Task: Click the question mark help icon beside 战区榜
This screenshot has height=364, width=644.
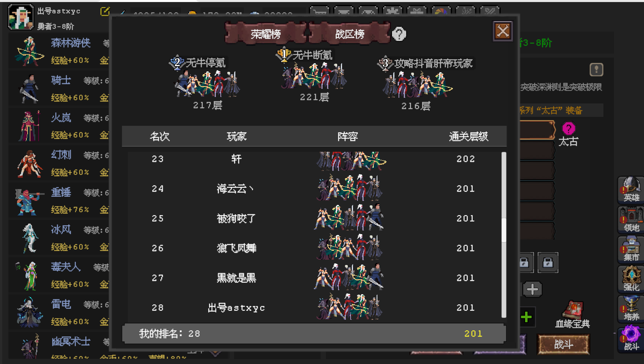Action: click(399, 34)
